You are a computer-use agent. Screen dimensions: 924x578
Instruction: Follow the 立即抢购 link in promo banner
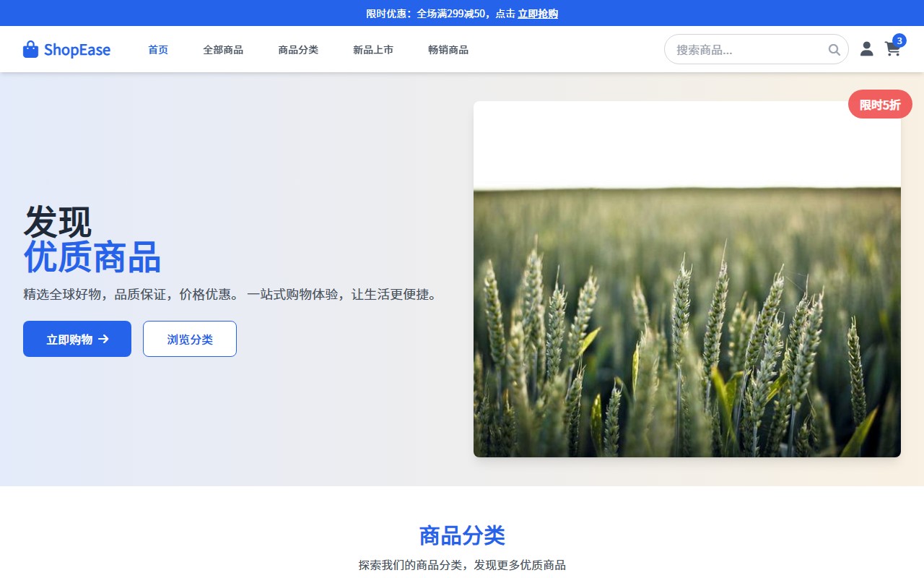point(538,14)
